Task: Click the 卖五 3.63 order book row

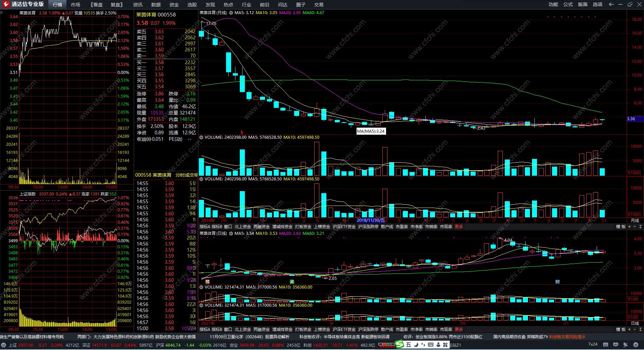Action: [166, 32]
